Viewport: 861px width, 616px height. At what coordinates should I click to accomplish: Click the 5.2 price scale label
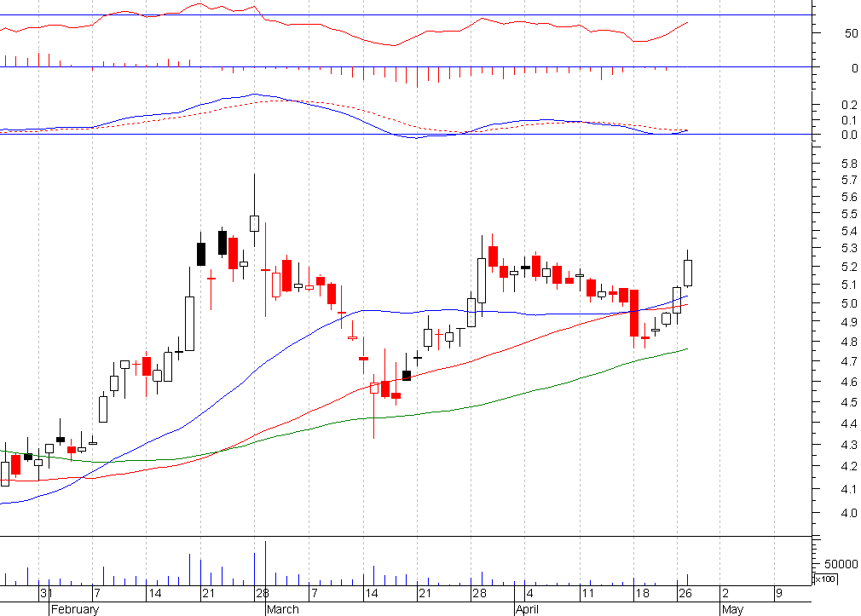click(849, 267)
